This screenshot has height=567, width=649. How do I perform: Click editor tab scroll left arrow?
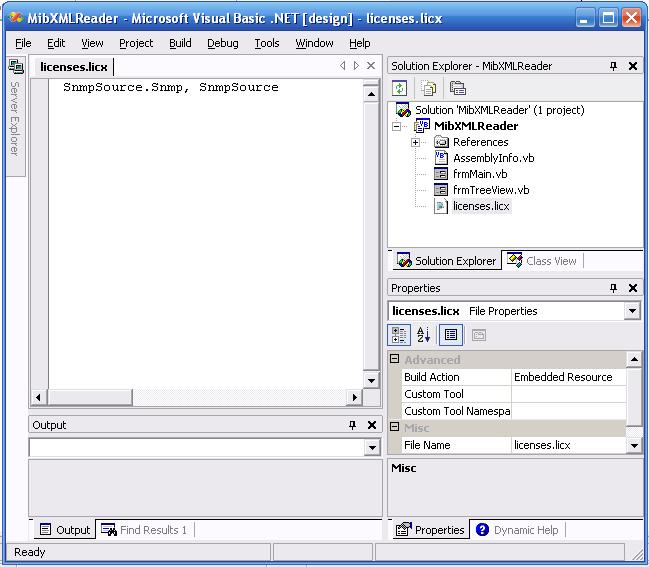click(x=342, y=66)
